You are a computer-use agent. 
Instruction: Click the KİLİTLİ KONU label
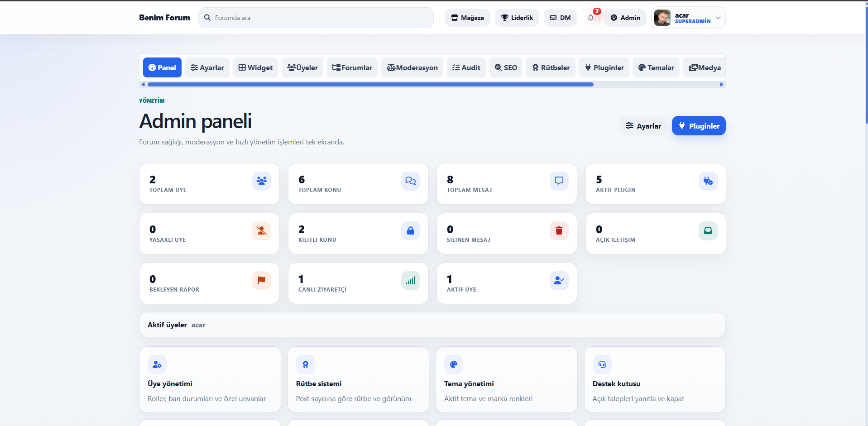click(317, 240)
